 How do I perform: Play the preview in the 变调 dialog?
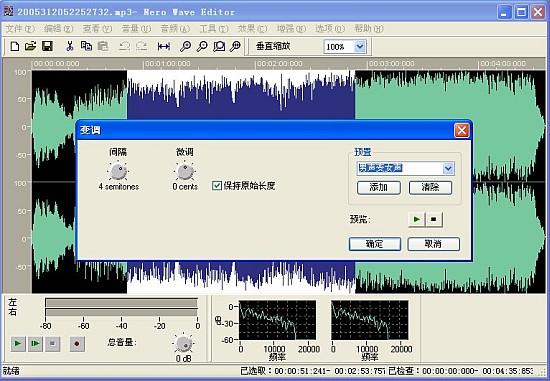(x=417, y=220)
